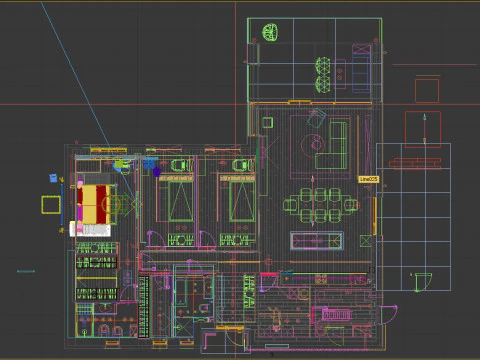Select the round pink coffee table

[x=313, y=144]
